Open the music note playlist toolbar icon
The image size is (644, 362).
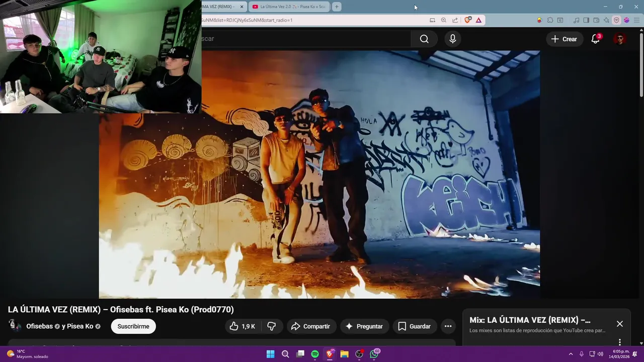576,20
